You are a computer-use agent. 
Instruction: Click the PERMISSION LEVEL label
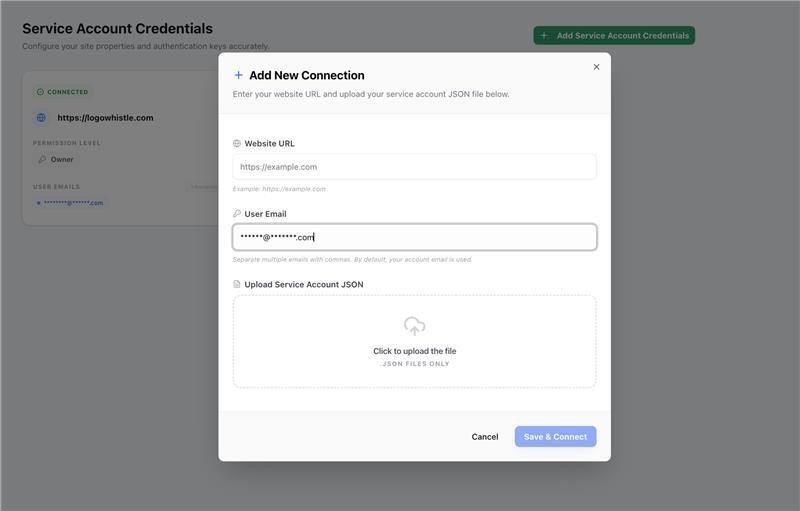(x=67, y=143)
